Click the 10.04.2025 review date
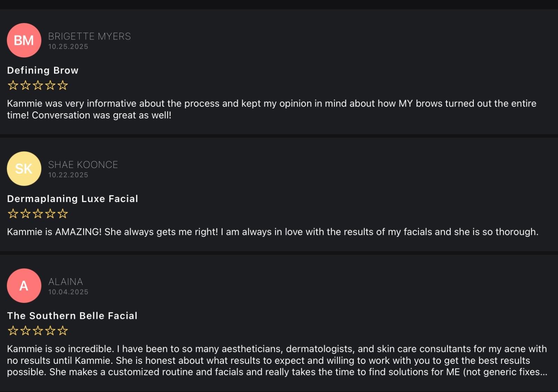 68,292
